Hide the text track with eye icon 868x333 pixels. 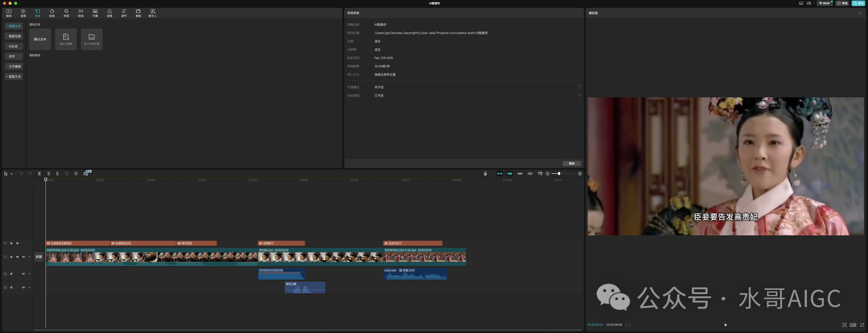(17, 243)
